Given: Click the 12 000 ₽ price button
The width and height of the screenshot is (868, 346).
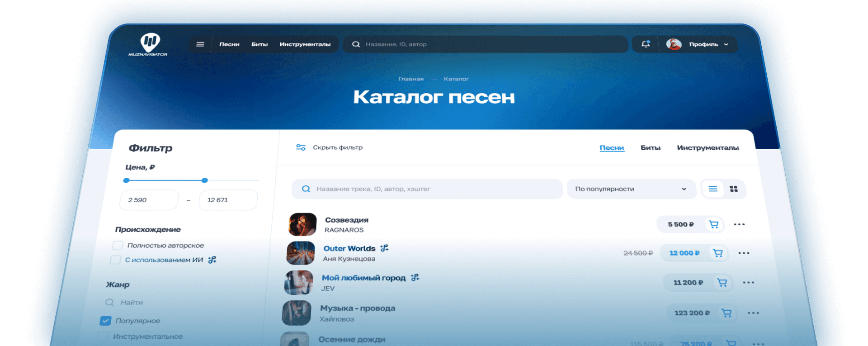Looking at the screenshot, I should click(x=684, y=253).
